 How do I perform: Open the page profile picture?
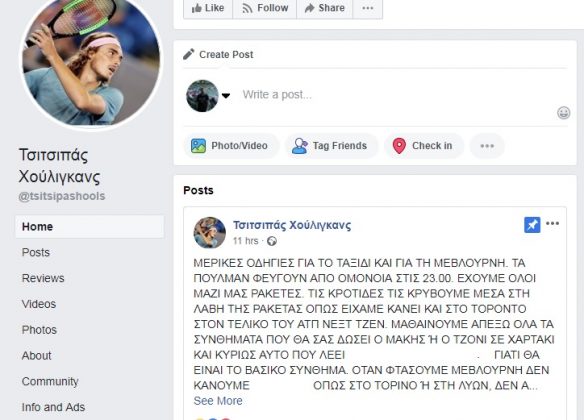click(x=91, y=61)
